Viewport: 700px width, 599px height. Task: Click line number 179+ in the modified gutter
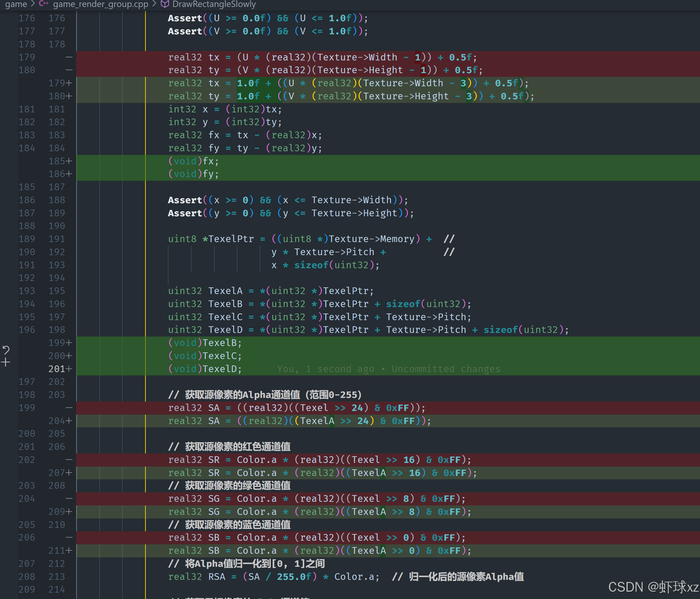click(x=60, y=83)
